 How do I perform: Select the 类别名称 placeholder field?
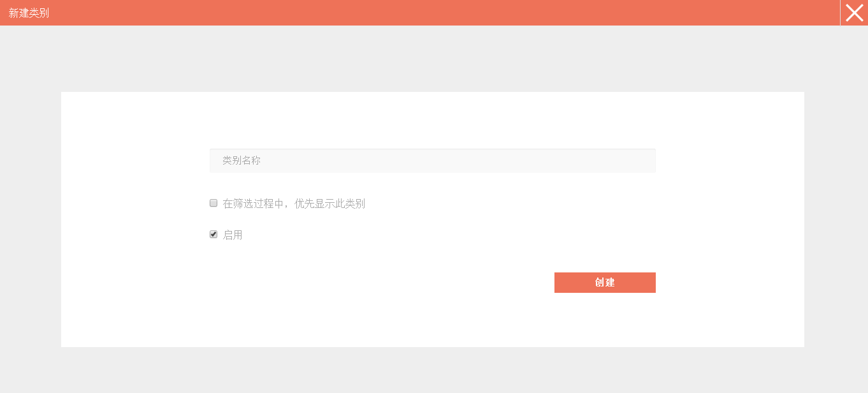coord(432,161)
